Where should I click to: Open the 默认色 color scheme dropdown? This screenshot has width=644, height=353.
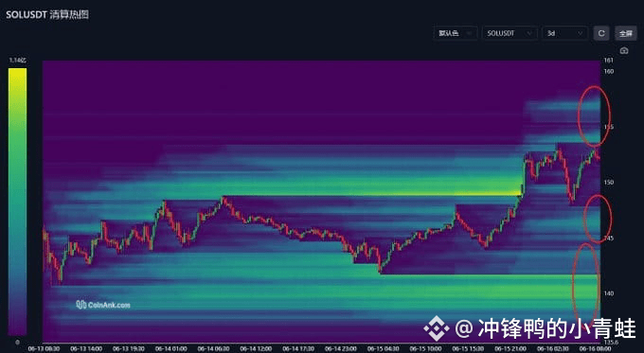pos(456,33)
